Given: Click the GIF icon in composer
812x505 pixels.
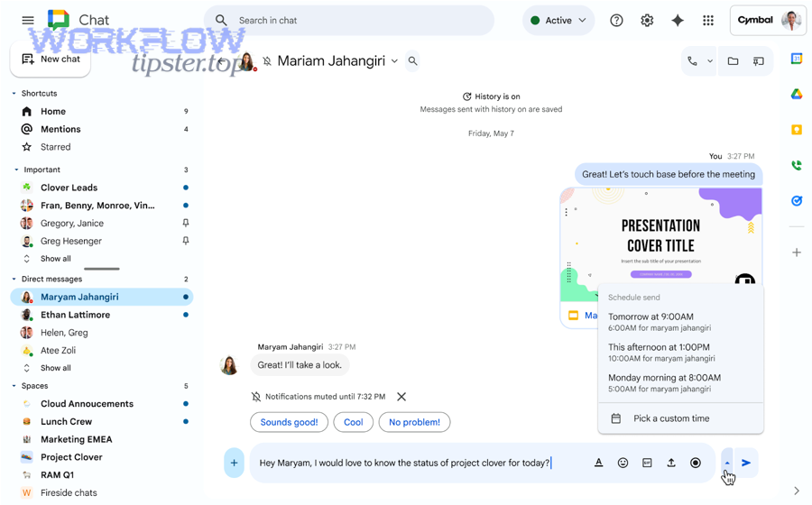Looking at the screenshot, I should point(647,463).
